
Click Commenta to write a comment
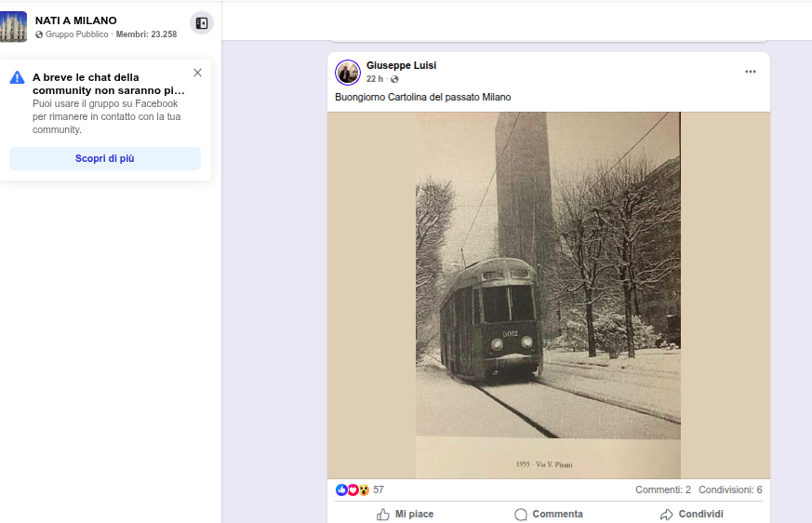point(549,514)
